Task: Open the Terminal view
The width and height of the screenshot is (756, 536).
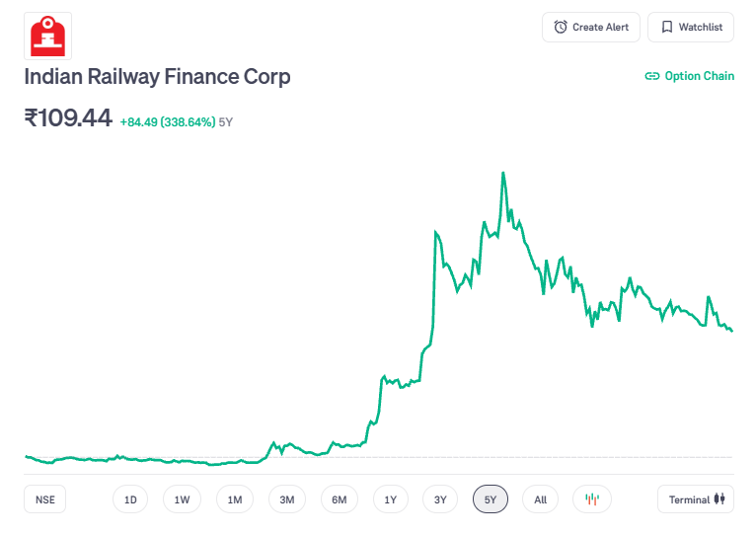Action: tap(696, 499)
